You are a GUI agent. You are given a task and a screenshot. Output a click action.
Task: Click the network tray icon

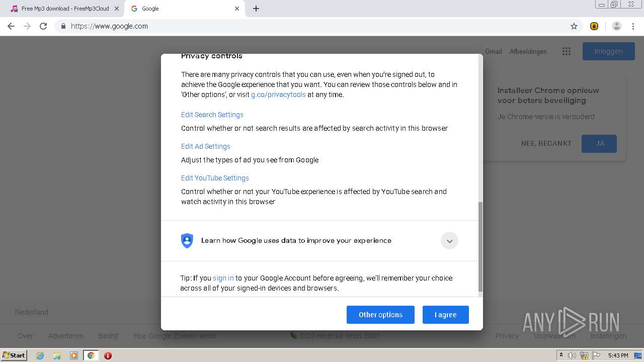(584, 356)
